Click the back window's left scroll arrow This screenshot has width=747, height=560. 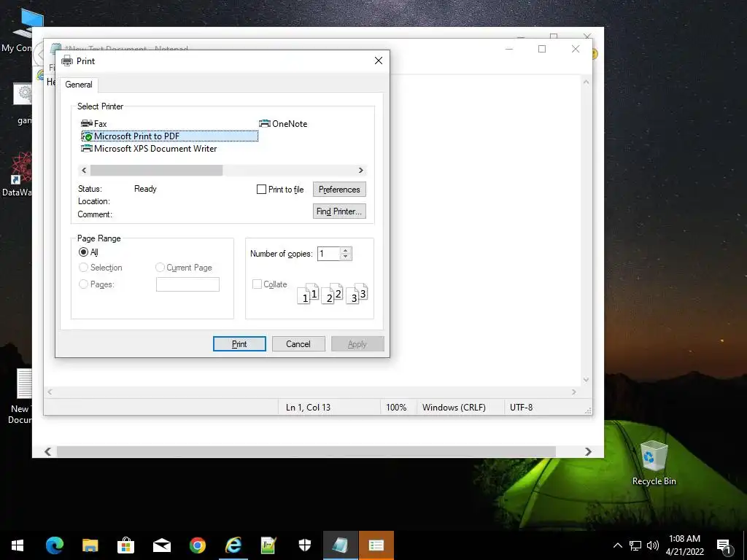coord(47,451)
